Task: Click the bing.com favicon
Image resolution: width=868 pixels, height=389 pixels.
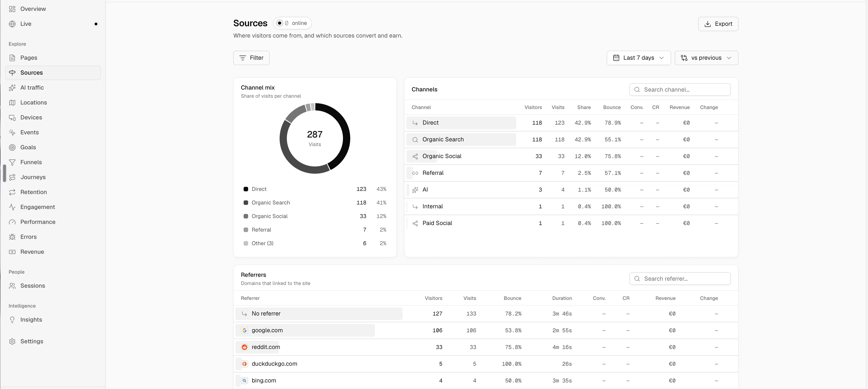Action: click(x=244, y=381)
